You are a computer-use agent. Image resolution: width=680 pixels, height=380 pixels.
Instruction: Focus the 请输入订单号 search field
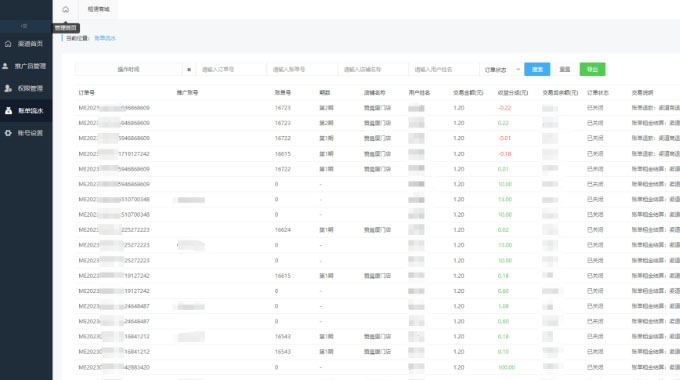click(x=231, y=69)
